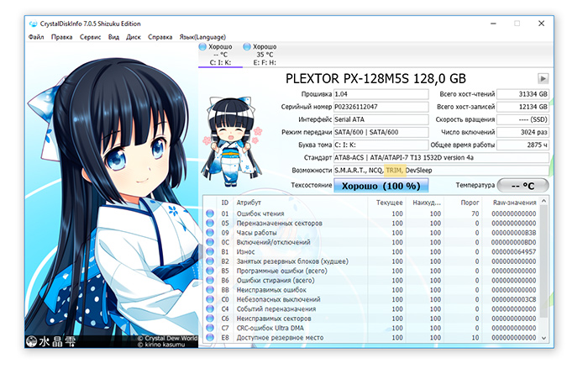Image resolution: width=588 pixels, height=369 pixels.
Task: Click the scrollbar up arrow in attribute list
Action: coord(543,202)
